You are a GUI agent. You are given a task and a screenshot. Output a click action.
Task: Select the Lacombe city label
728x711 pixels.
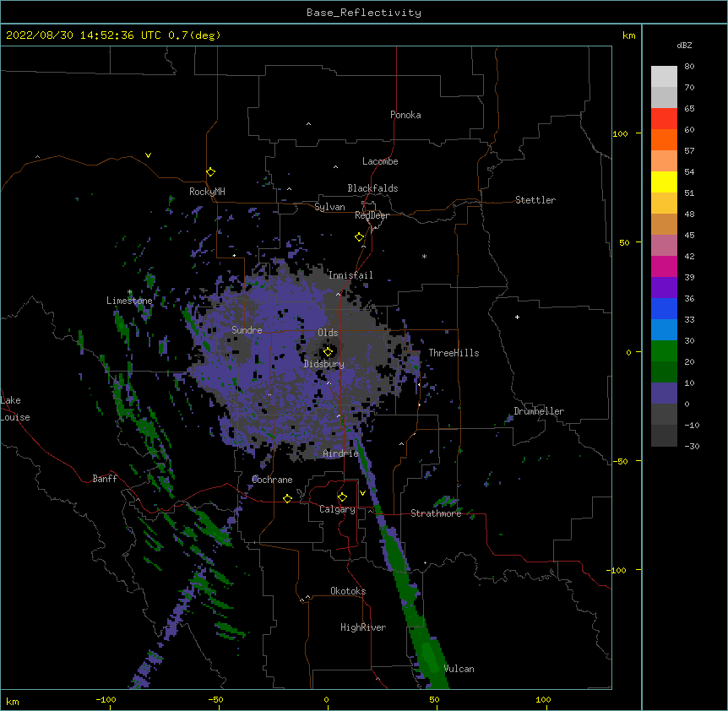point(380,161)
